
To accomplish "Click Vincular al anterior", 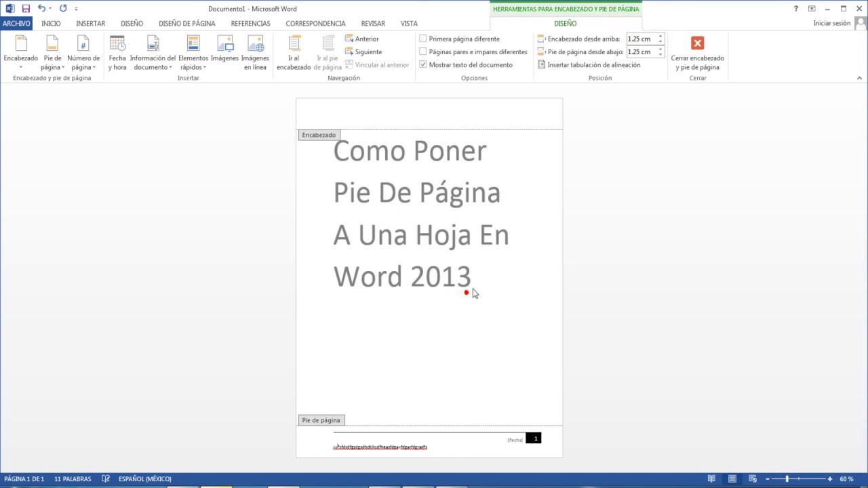I will coord(377,64).
